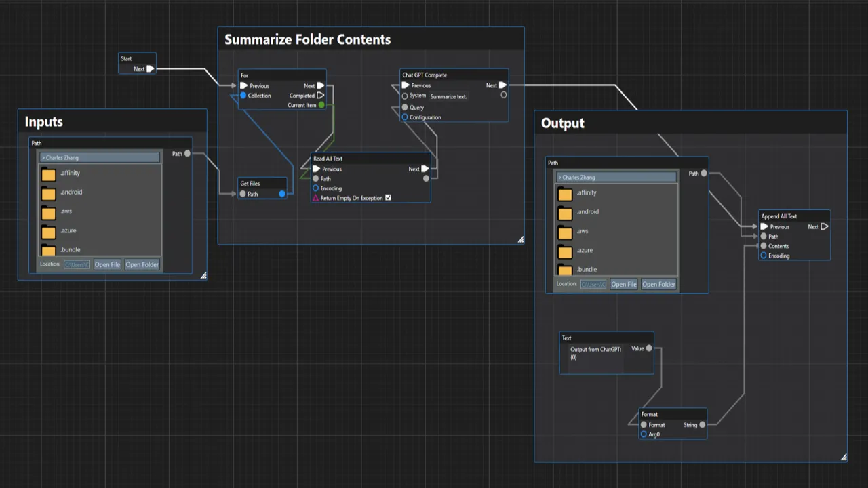Click the resize grip of Summarize Folder Contents
The height and width of the screenshot is (488, 868).
click(521, 239)
